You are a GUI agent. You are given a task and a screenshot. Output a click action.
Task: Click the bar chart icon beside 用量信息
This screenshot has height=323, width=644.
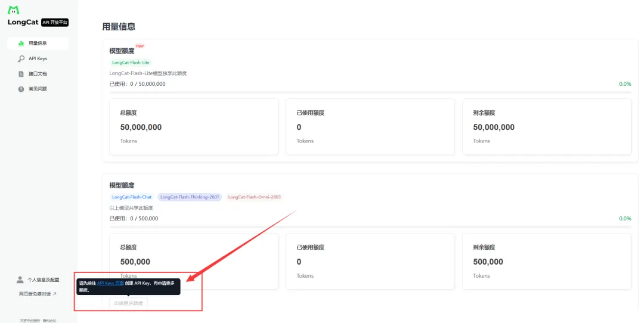point(21,43)
